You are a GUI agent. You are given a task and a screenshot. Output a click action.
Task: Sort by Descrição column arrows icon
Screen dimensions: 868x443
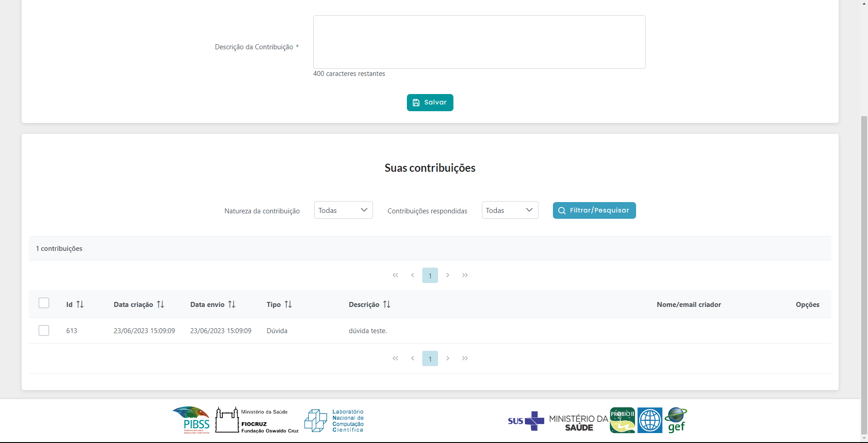(387, 305)
